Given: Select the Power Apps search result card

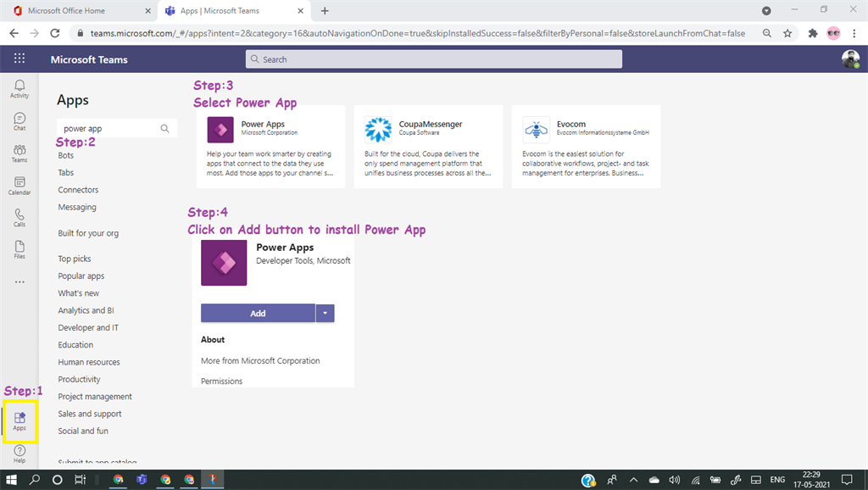Looking at the screenshot, I should [x=271, y=147].
